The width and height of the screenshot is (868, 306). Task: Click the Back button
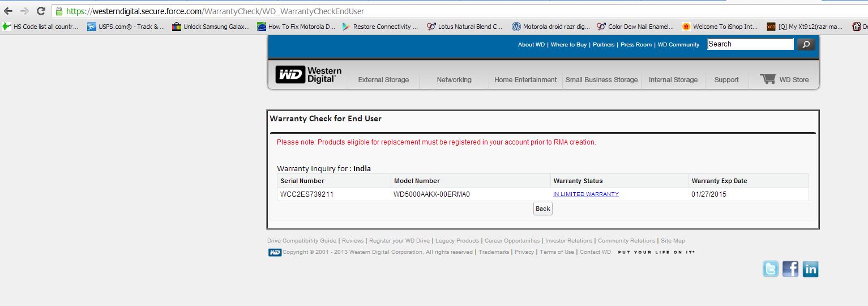tap(543, 209)
